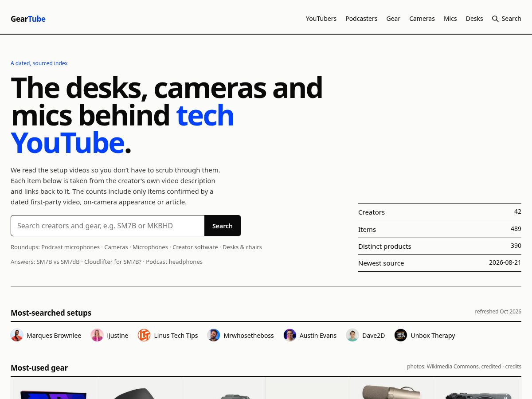Viewport: 532px width, 399px height.
Task: Open the Podcasters nav item
Action: tap(361, 19)
